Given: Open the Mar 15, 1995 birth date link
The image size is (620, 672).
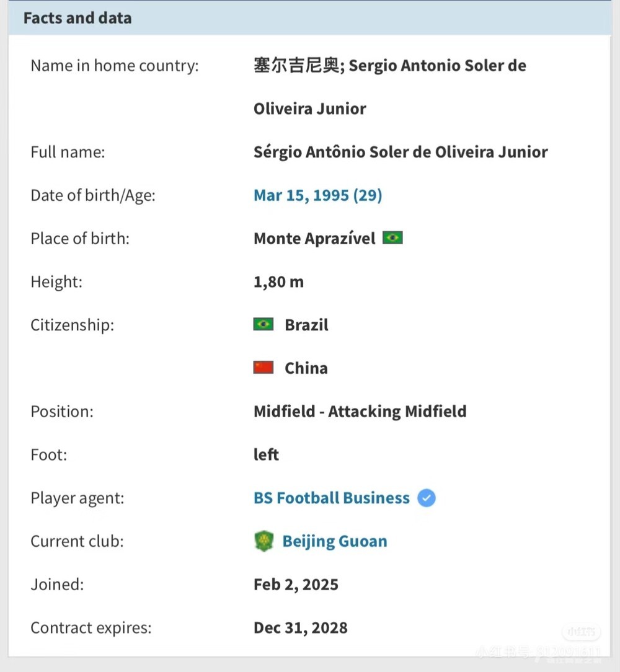Looking at the screenshot, I should coord(317,195).
